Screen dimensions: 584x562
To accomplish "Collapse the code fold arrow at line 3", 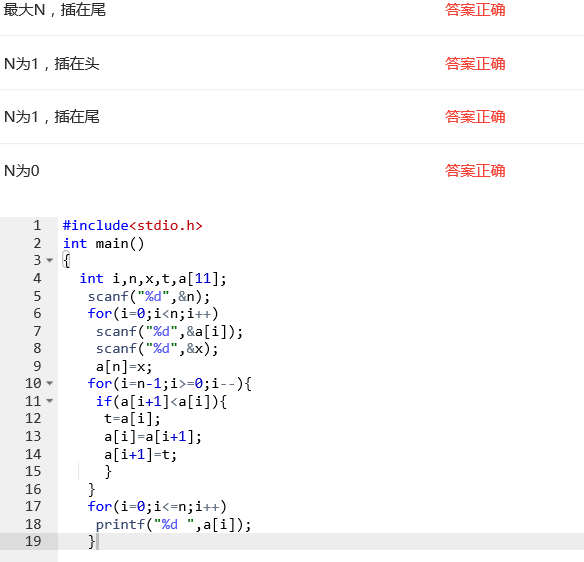I will coord(50,260).
